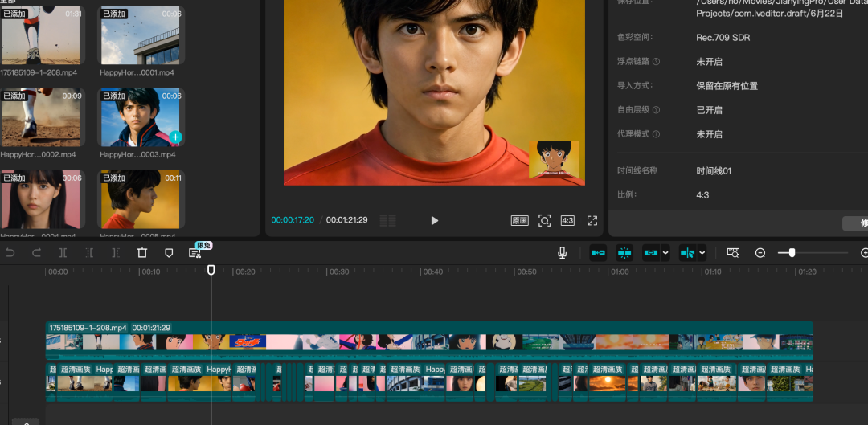
Task: Click the timeline fit-to-view icon
Action: coord(733,253)
